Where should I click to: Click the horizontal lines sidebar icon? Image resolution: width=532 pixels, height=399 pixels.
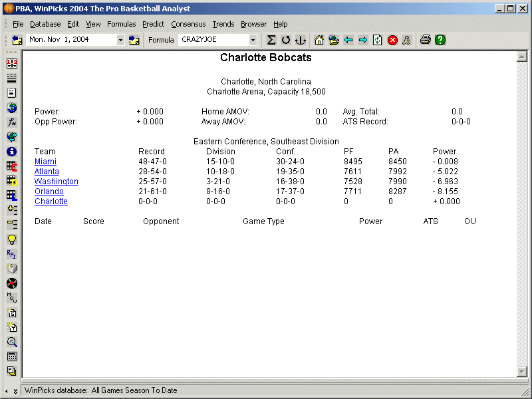[12, 78]
